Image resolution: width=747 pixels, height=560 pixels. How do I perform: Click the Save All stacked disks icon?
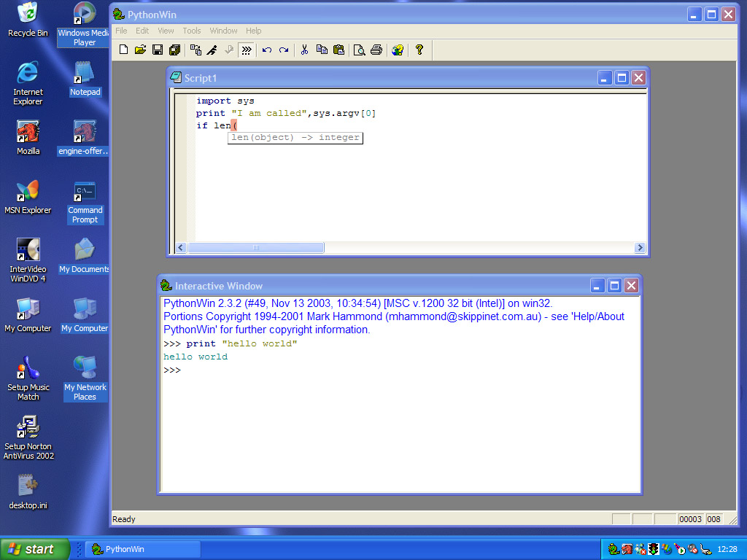coord(175,50)
